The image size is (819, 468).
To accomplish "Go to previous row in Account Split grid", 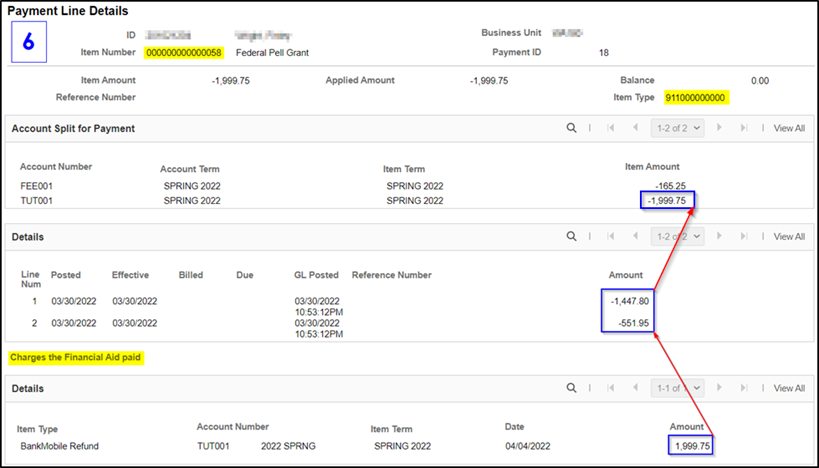I will tap(634, 128).
